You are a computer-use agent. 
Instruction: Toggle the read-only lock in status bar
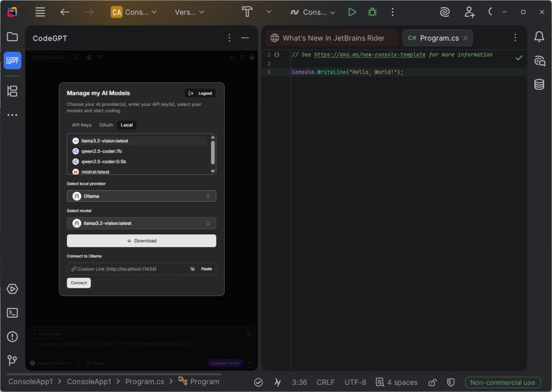point(433,382)
